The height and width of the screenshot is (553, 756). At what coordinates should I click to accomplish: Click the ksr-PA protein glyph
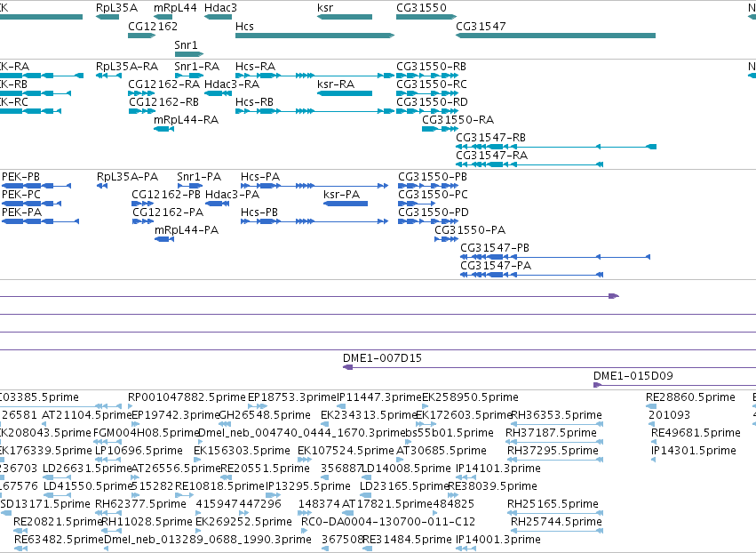[x=346, y=204]
